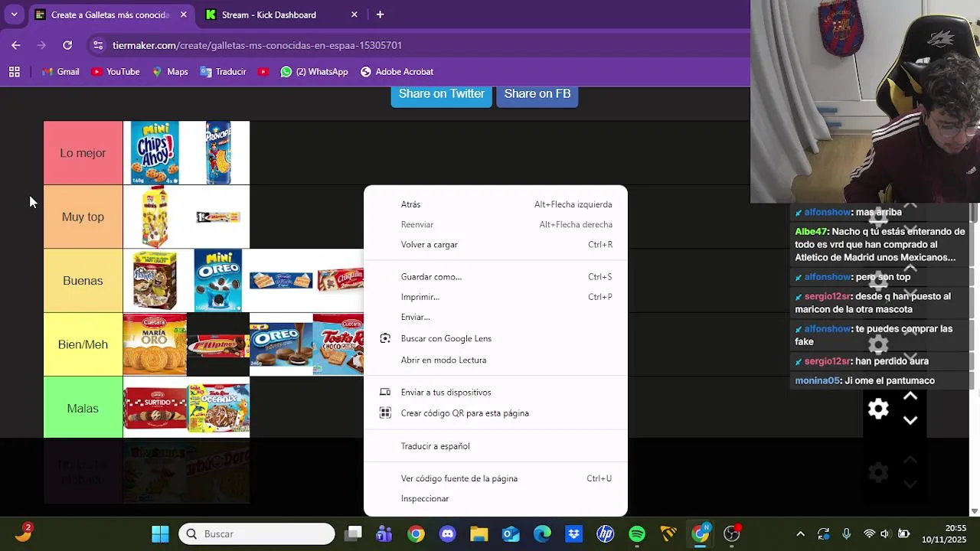980x551 pixels.
Task: Choose Atrás in the context menu
Action: point(495,204)
